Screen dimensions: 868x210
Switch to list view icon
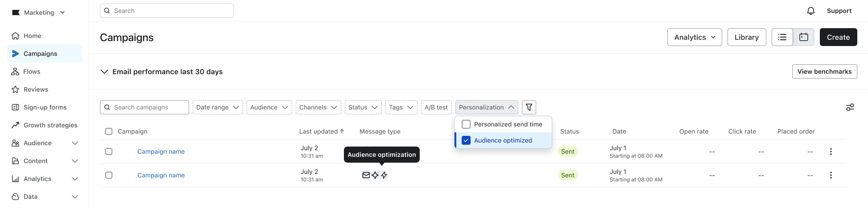(782, 37)
